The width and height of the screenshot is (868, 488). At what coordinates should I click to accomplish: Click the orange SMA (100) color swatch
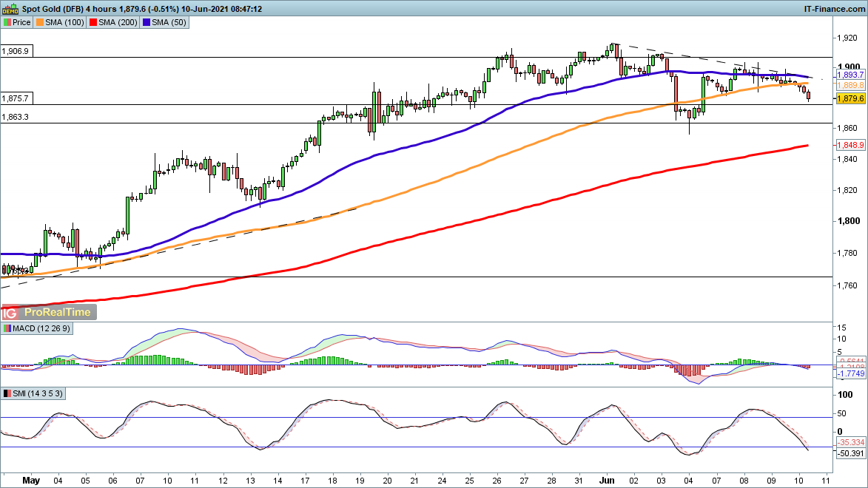point(40,22)
